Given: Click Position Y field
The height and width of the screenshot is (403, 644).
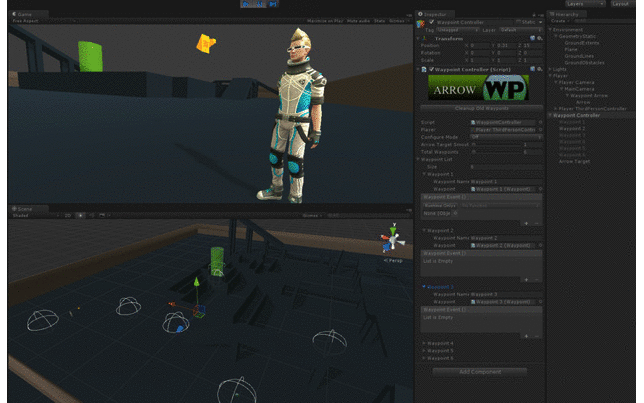Looking at the screenshot, I should pyautogui.click(x=506, y=46).
